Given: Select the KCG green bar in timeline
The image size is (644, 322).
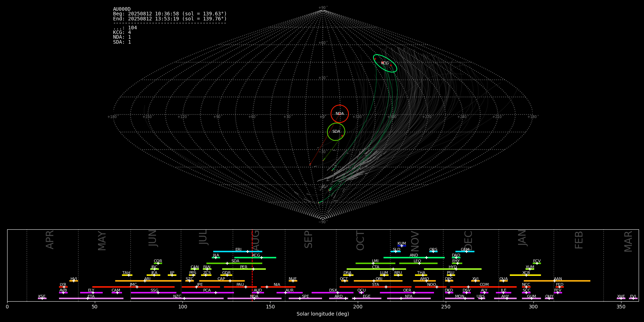Looking at the screenshot, I should (x=255, y=257).
